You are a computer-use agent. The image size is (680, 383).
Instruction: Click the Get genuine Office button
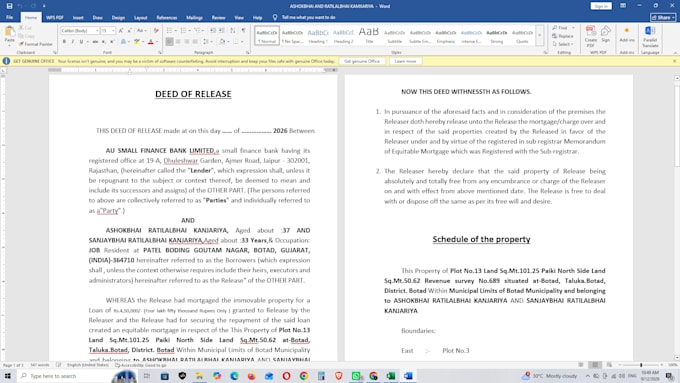point(362,61)
